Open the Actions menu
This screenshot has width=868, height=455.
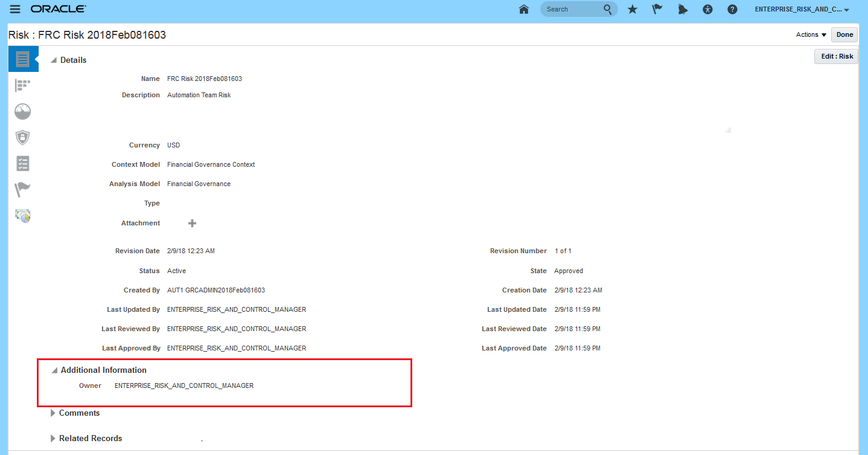(811, 34)
